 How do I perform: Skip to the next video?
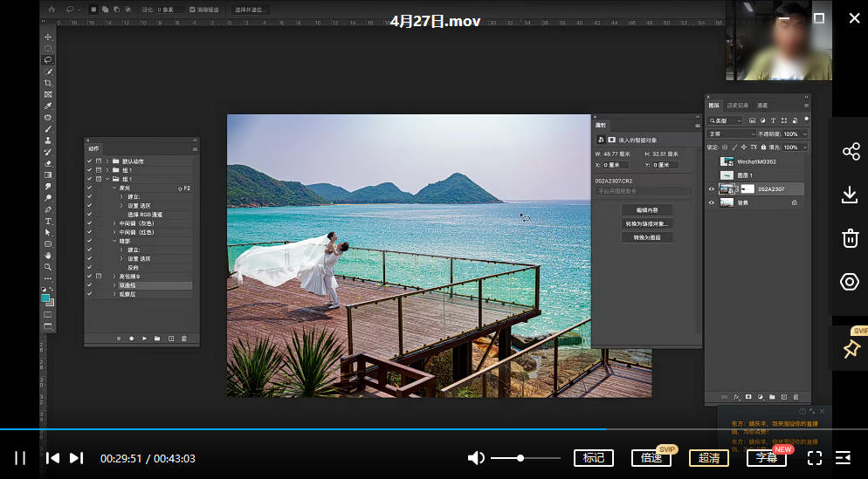click(x=76, y=458)
